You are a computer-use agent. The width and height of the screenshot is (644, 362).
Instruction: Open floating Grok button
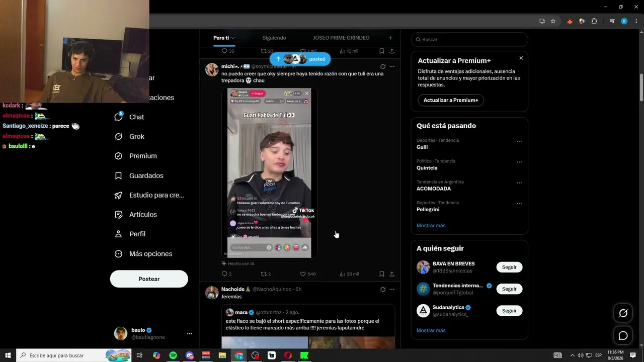point(623,313)
